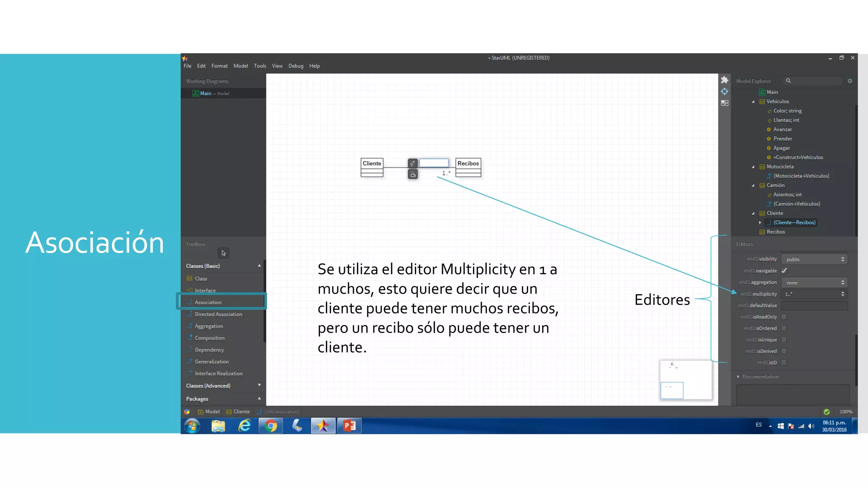Open the end2.visibility dropdown

[x=814, y=259]
